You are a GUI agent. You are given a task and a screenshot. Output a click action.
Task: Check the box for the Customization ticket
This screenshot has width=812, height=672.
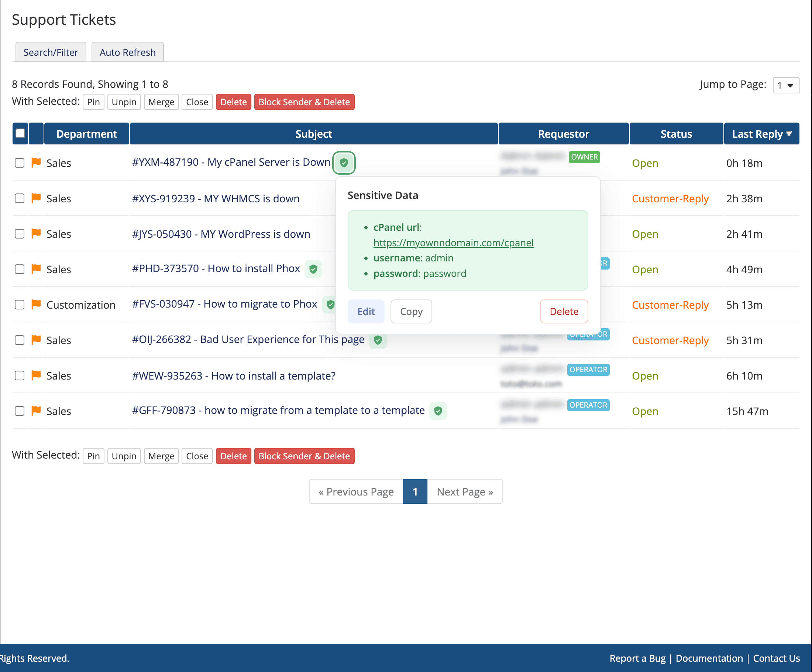coord(19,305)
